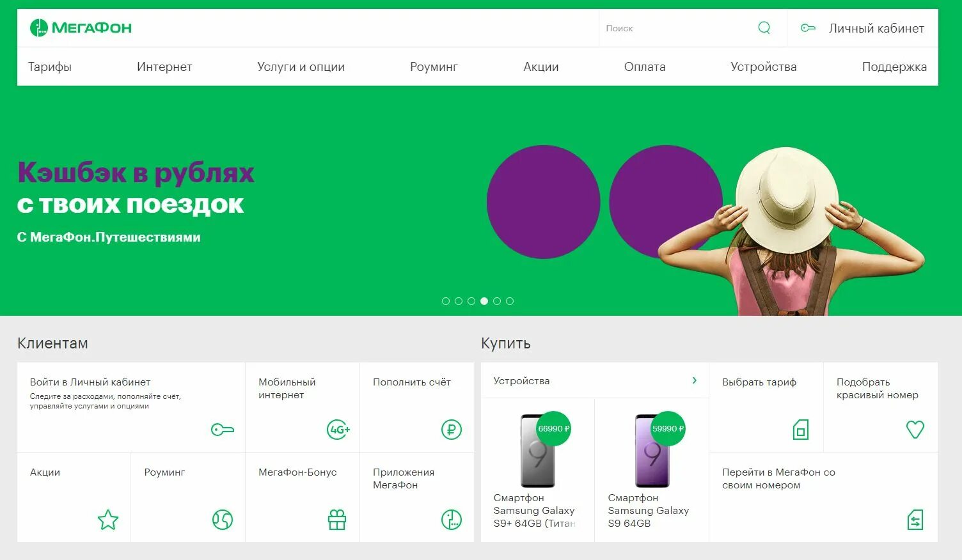Click the ruble icon for Пополнить счёт
The width and height of the screenshot is (962, 560).
[x=452, y=430]
